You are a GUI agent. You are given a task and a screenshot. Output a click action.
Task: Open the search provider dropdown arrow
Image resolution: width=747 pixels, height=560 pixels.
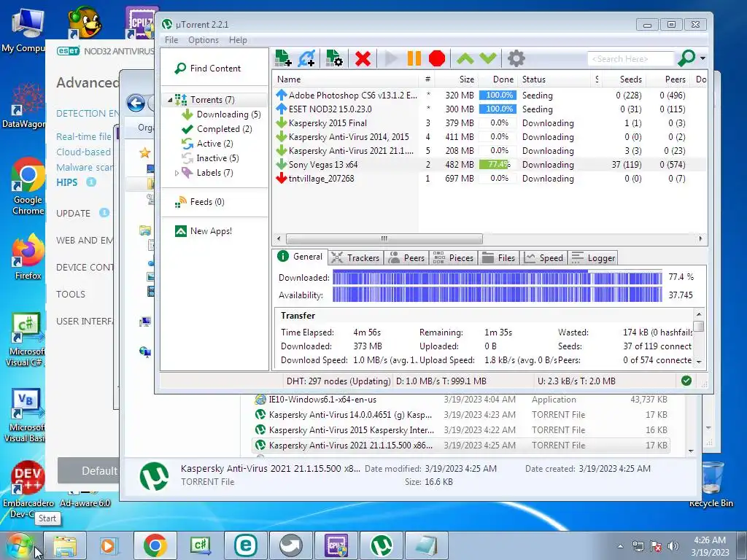(x=703, y=58)
